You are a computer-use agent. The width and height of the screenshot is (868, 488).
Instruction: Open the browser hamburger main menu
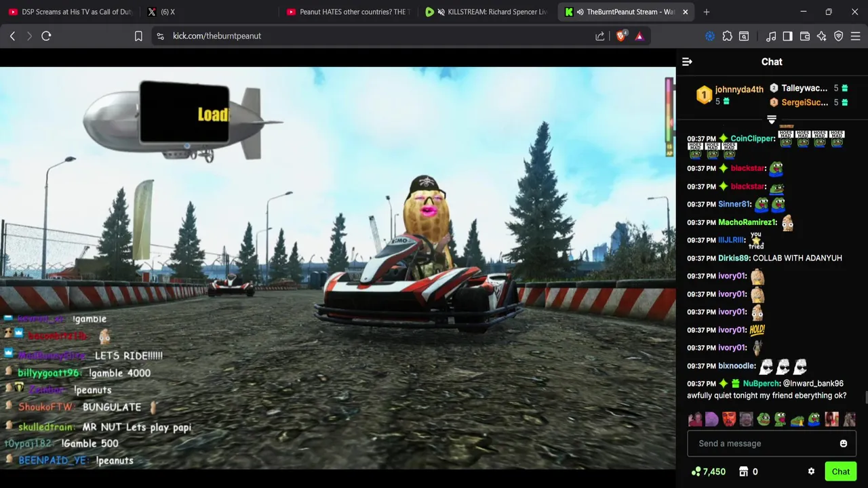click(x=856, y=36)
